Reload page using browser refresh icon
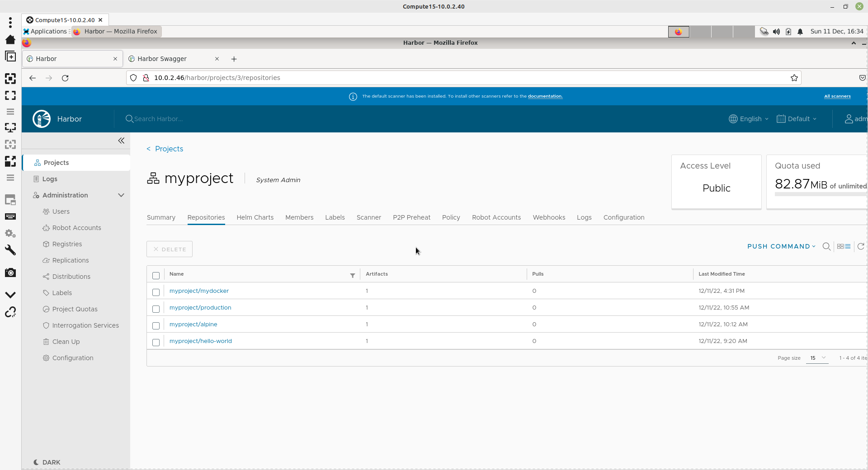 65,78
